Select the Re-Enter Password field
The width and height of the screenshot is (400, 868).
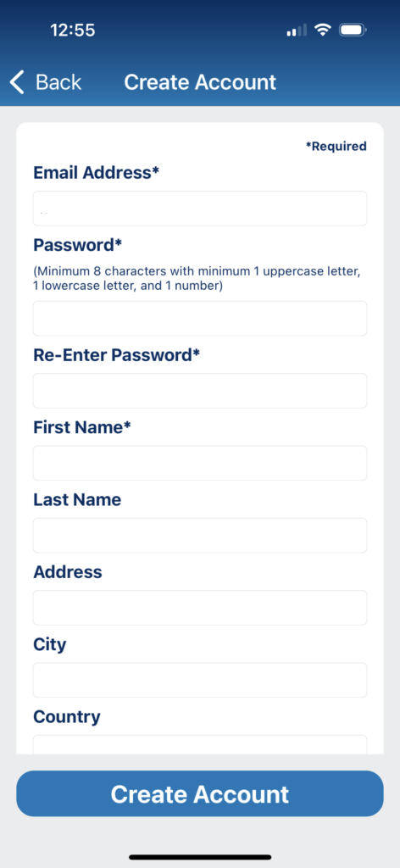pos(200,391)
